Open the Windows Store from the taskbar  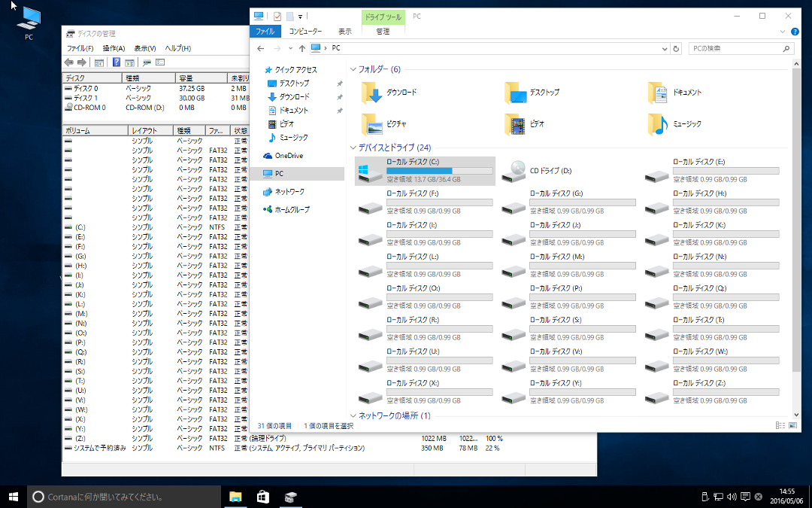click(x=262, y=497)
